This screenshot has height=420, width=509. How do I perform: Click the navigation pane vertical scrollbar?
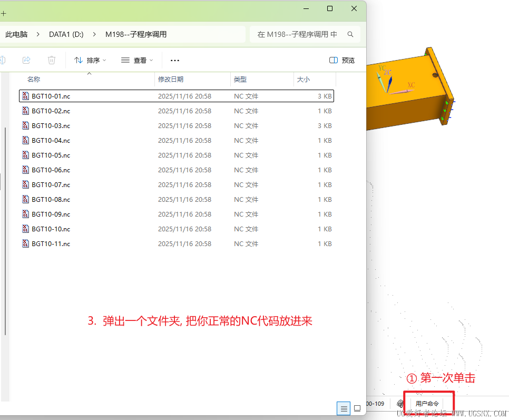click(x=5, y=231)
